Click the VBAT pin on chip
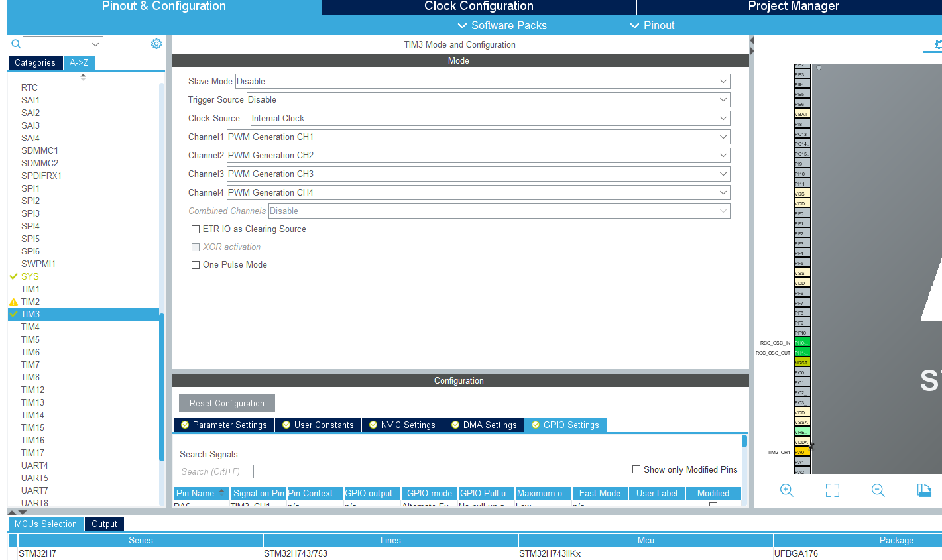Viewport: 942px width, 560px height. click(802, 114)
